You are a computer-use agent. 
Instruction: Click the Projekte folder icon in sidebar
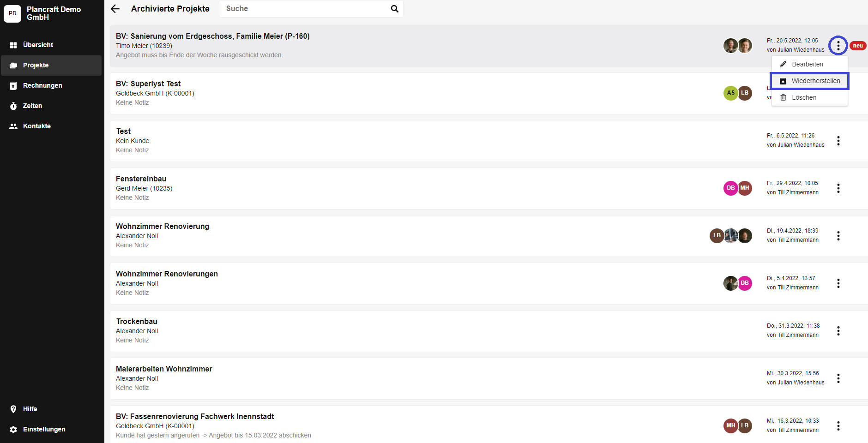[x=13, y=66]
